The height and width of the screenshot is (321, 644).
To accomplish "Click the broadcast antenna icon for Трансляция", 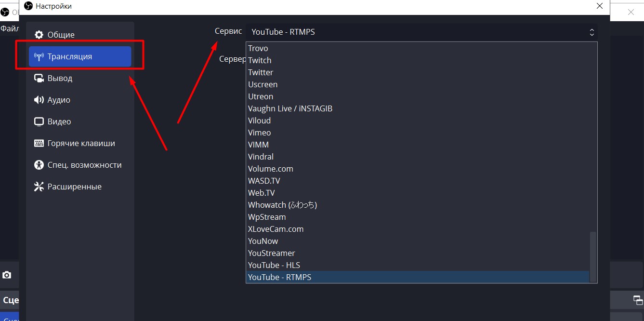I will pyautogui.click(x=39, y=56).
